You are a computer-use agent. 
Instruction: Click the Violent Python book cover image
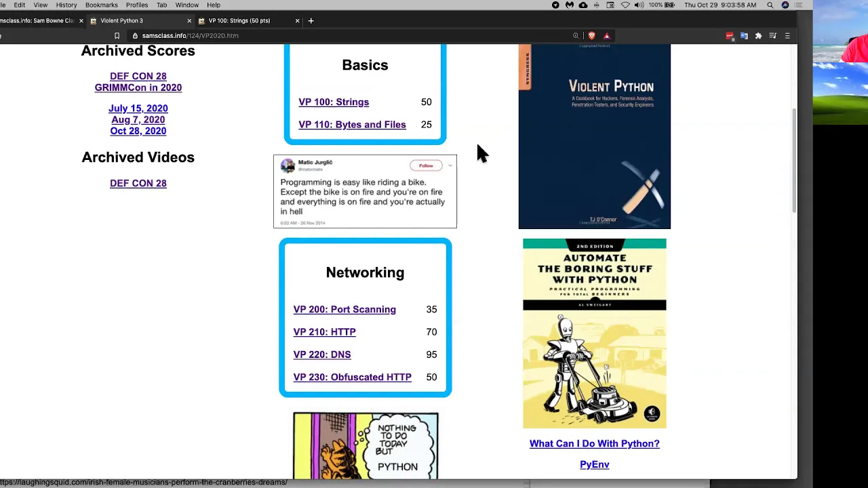595,136
